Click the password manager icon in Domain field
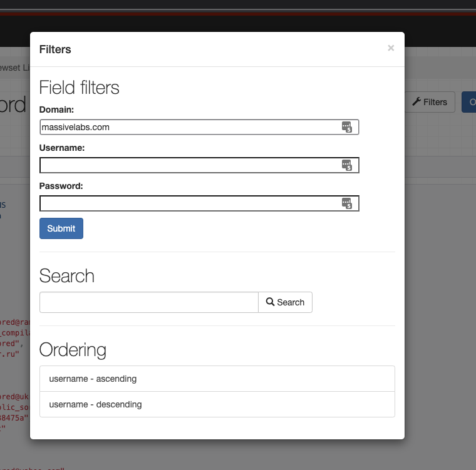476x470 pixels. (x=347, y=127)
